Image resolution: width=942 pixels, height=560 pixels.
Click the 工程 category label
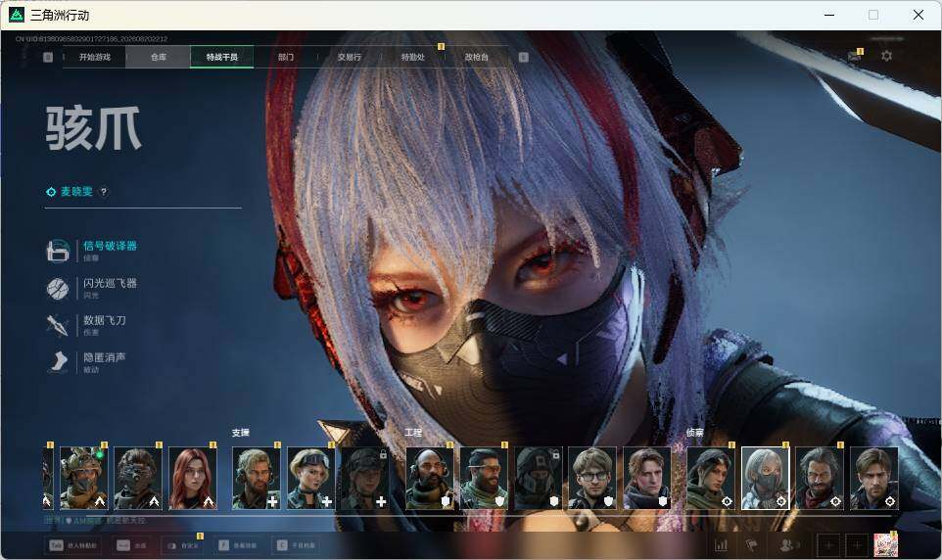point(413,433)
